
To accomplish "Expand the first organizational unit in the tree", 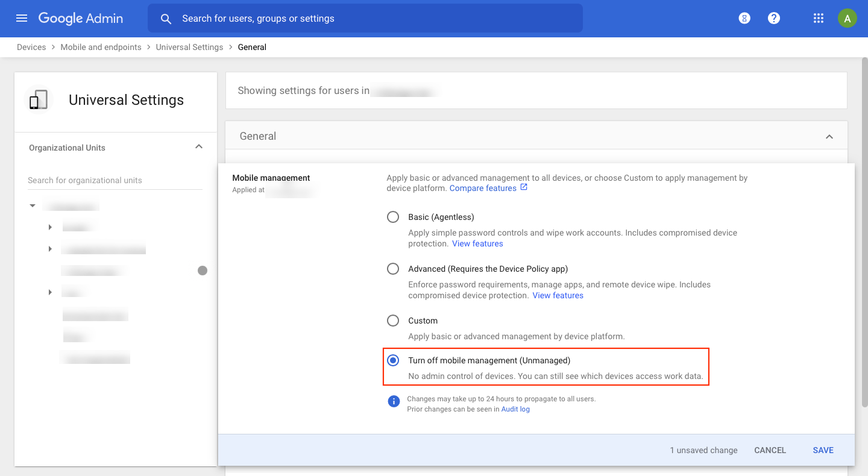I will tap(50, 227).
